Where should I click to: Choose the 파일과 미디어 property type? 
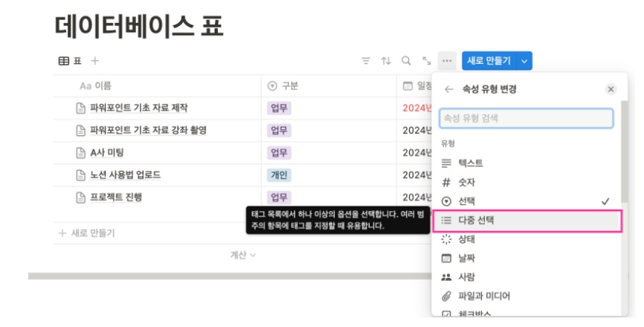(526, 296)
